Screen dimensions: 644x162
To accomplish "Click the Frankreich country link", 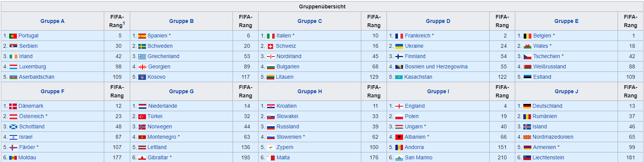I will click(x=417, y=36).
